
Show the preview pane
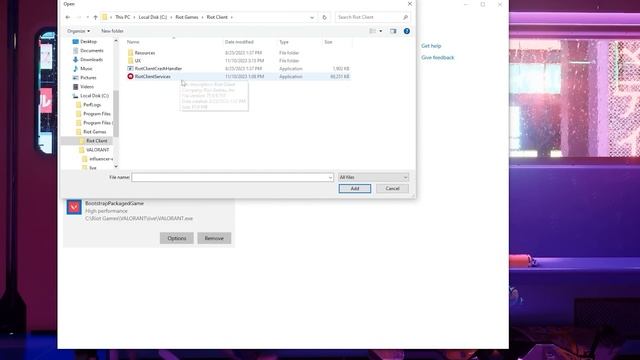pyautogui.click(x=393, y=31)
